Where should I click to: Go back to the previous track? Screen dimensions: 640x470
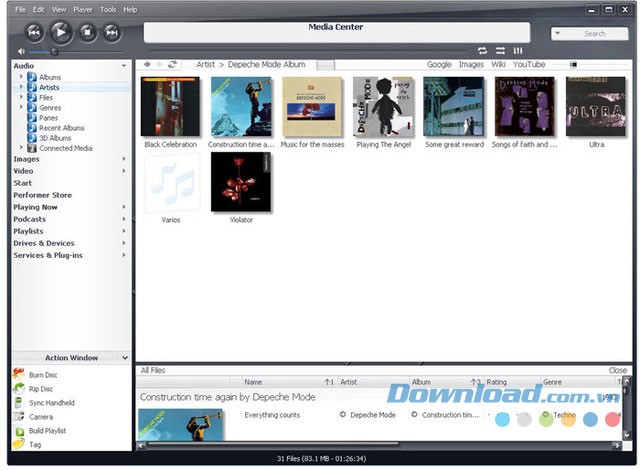coord(34,33)
